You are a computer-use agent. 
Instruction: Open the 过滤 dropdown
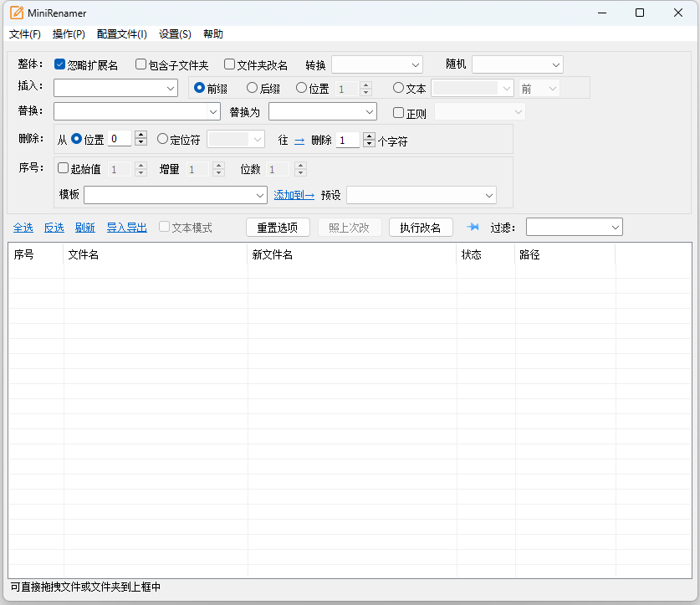point(574,227)
